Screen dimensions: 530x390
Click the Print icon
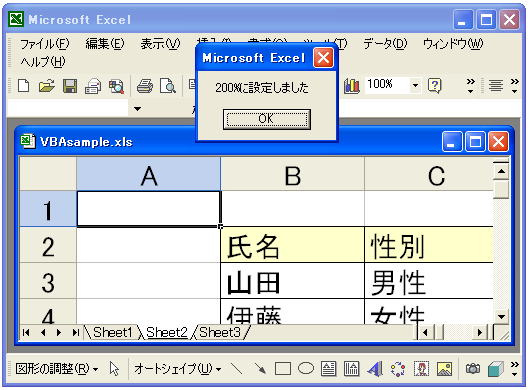click(145, 86)
